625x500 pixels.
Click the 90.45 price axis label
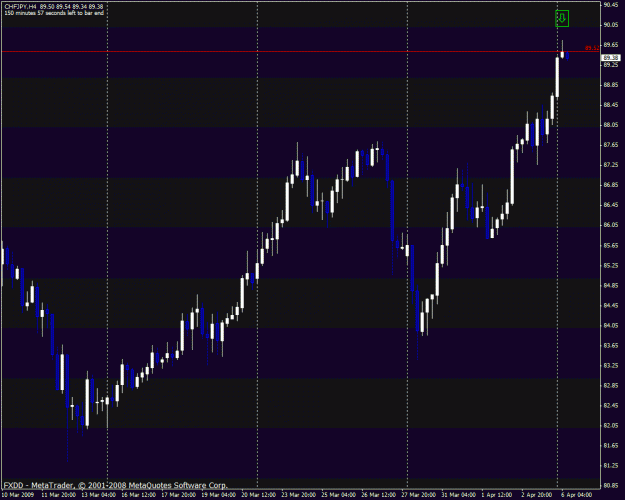[x=611, y=5]
